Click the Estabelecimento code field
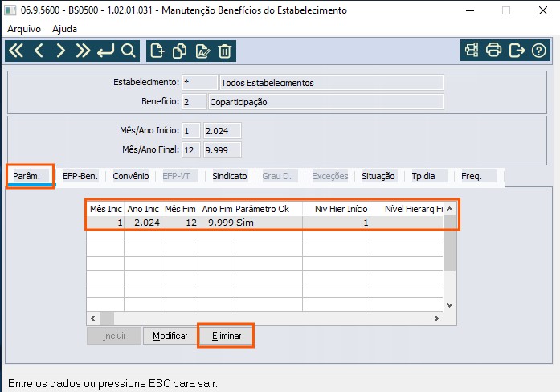The image size is (560, 392). point(199,82)
